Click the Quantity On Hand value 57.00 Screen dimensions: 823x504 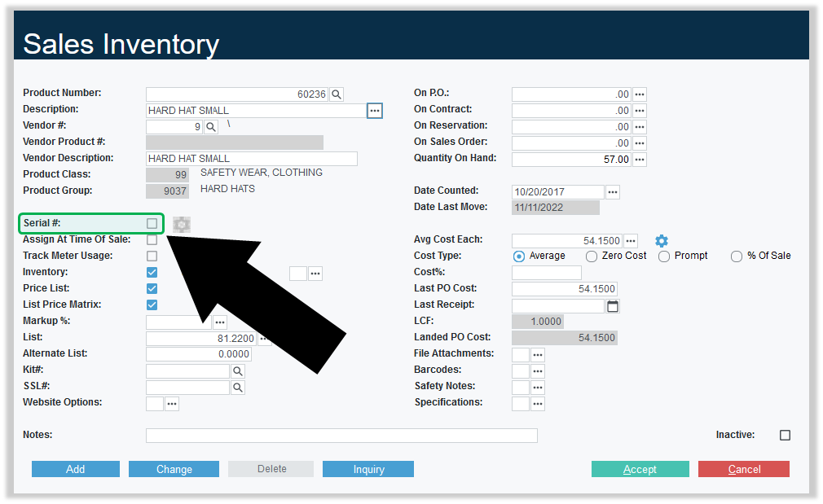point(571,160)
